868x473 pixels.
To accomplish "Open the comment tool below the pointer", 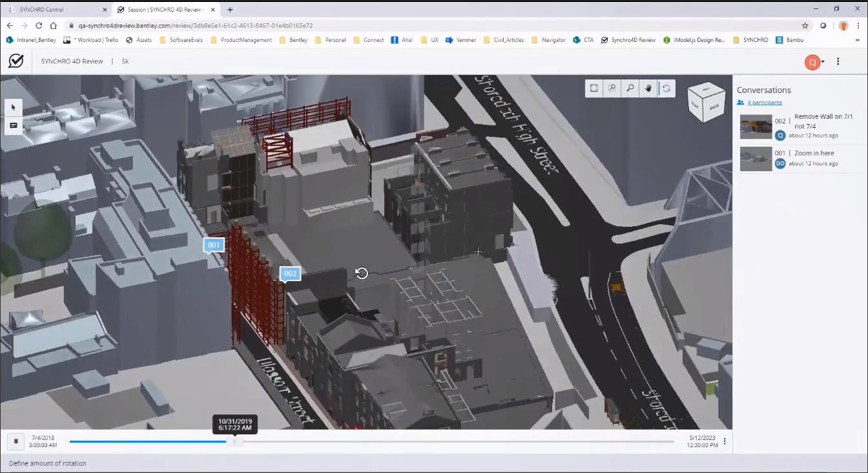I will tap(14, 125).
